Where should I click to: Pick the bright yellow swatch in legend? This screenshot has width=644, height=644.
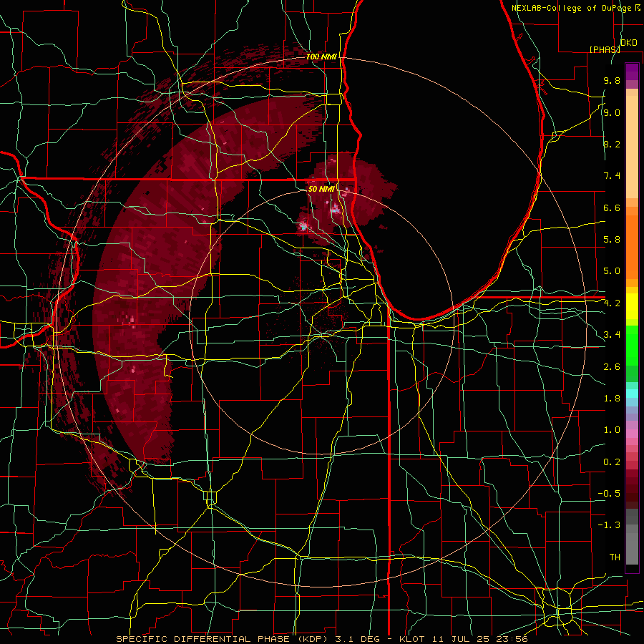[x=632, y=306]
